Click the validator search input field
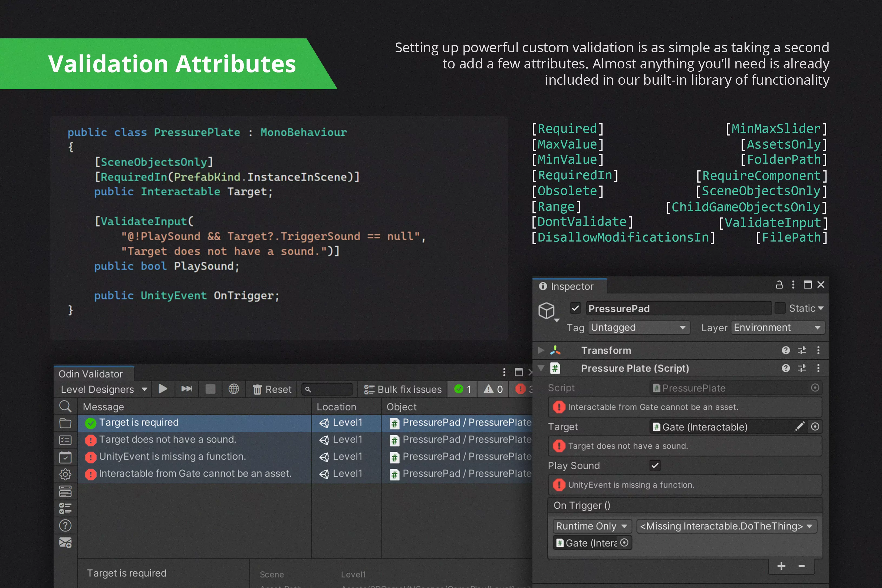882x588 pixels. 327,389
